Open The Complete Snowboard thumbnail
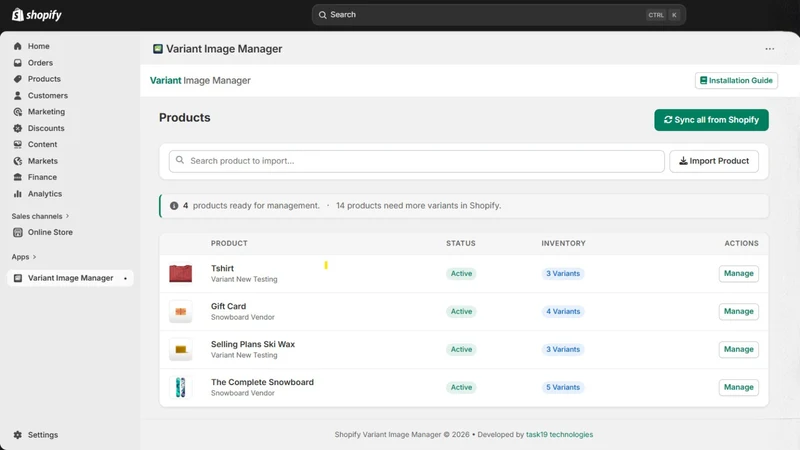This screenshot has width=800, height=450. (x=181, y=387)
